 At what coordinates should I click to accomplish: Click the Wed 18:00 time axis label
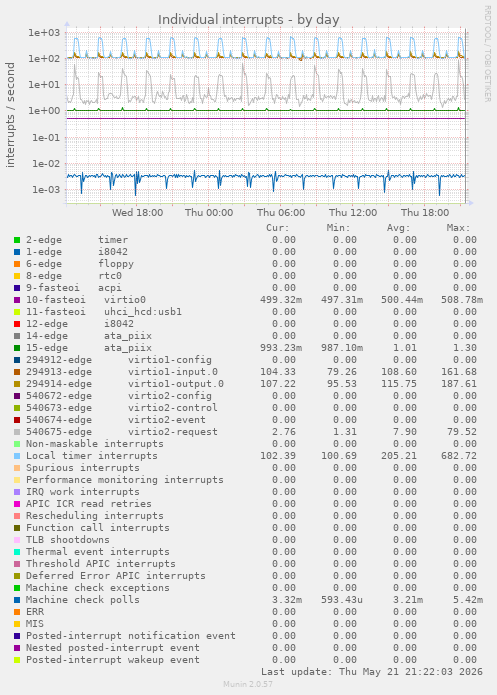(x=137, y=213)
